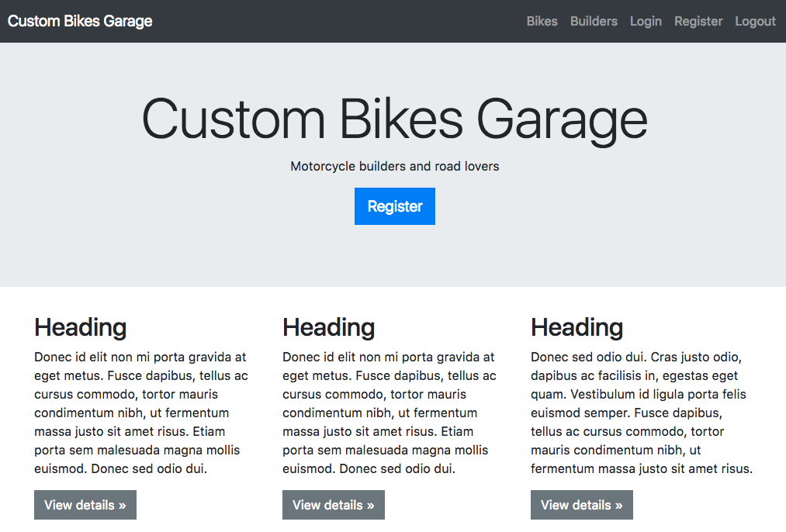
Task: Click the Motorcycle builders and road lovers tagline
Action: coord(394,166)
